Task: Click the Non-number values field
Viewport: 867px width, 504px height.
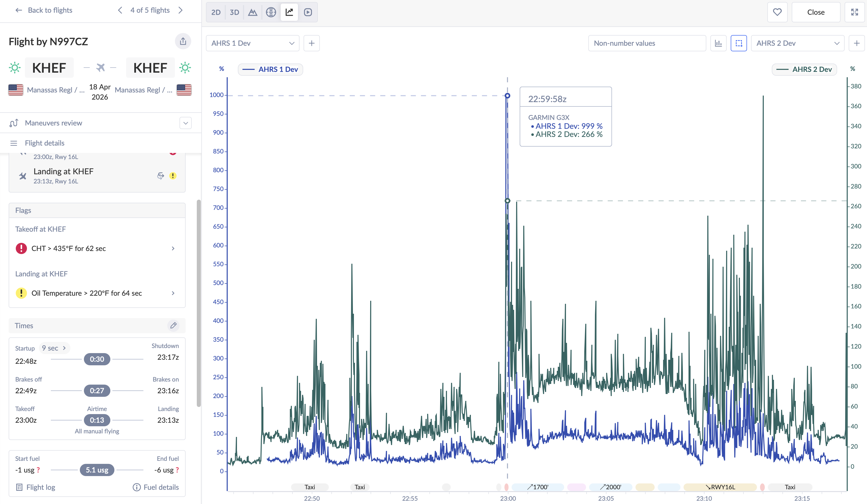Action: tap(647, 43)
